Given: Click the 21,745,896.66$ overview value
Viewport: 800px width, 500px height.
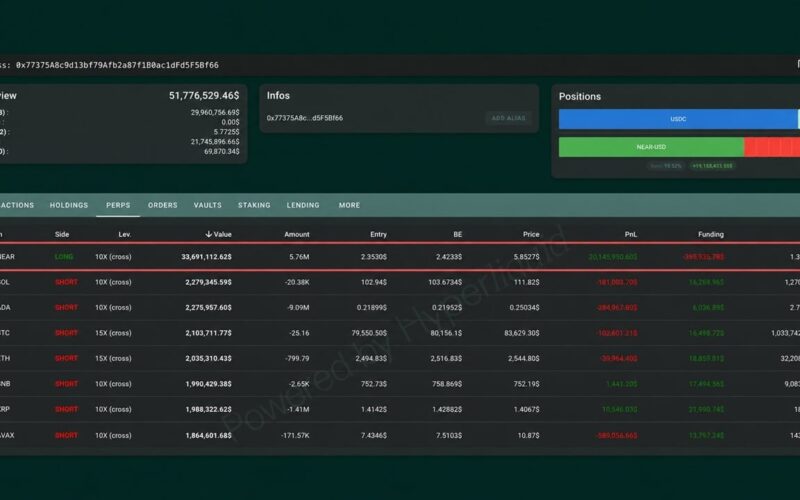Looking at the screenshot, I should (215, 141).
